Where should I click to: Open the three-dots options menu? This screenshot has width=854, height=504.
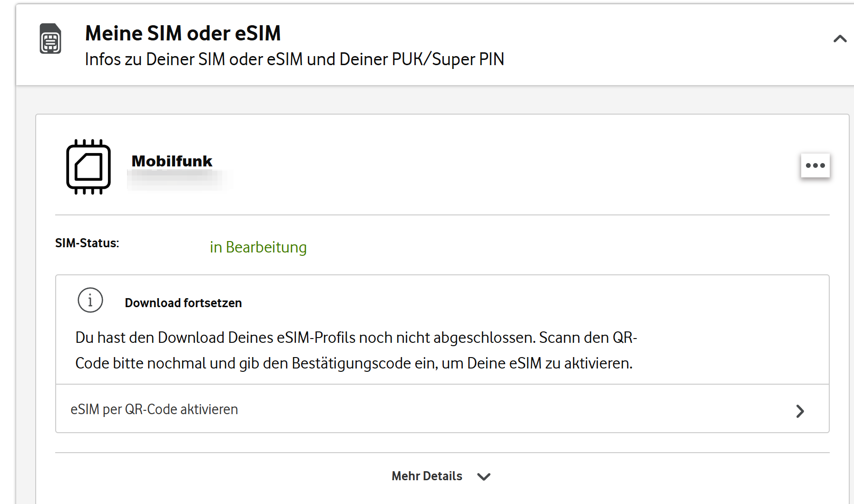pos(815,165)
